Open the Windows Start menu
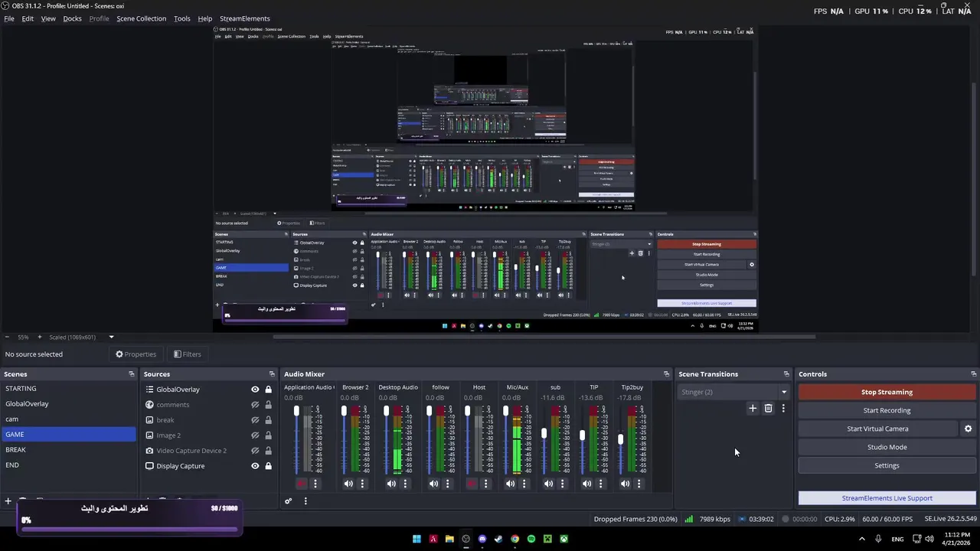This screenshot has width=980, height=551. [x=416, y=539]
